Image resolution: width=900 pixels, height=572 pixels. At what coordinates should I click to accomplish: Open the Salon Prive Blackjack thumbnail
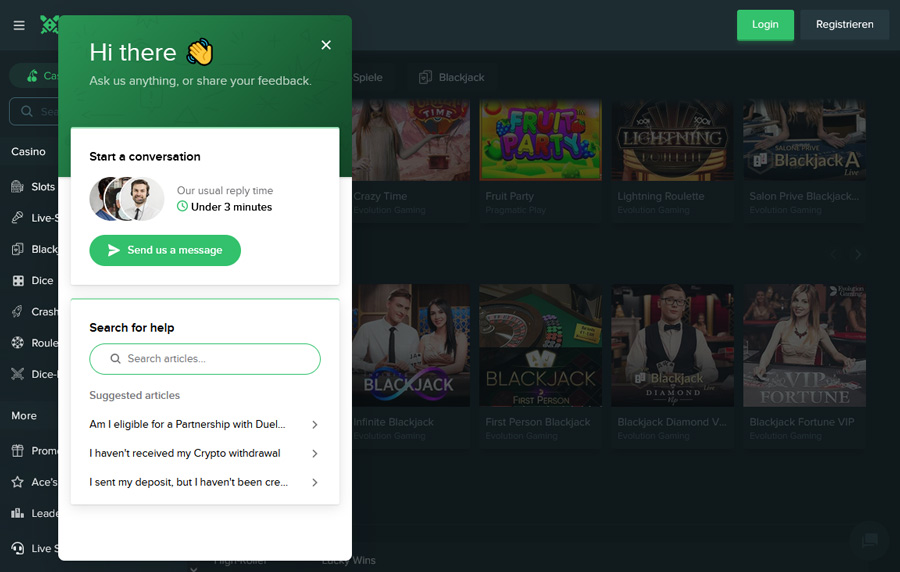coord(804,140)
